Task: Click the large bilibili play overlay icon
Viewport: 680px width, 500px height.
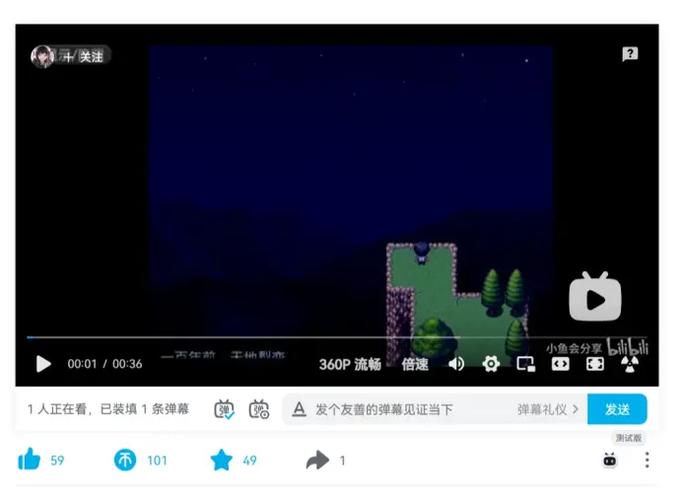Action: [595, 297]
